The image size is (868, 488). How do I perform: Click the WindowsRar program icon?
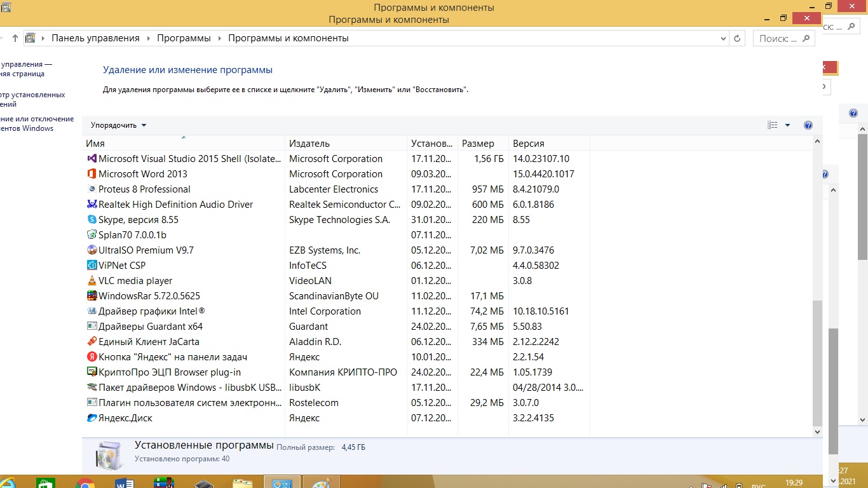92,296
